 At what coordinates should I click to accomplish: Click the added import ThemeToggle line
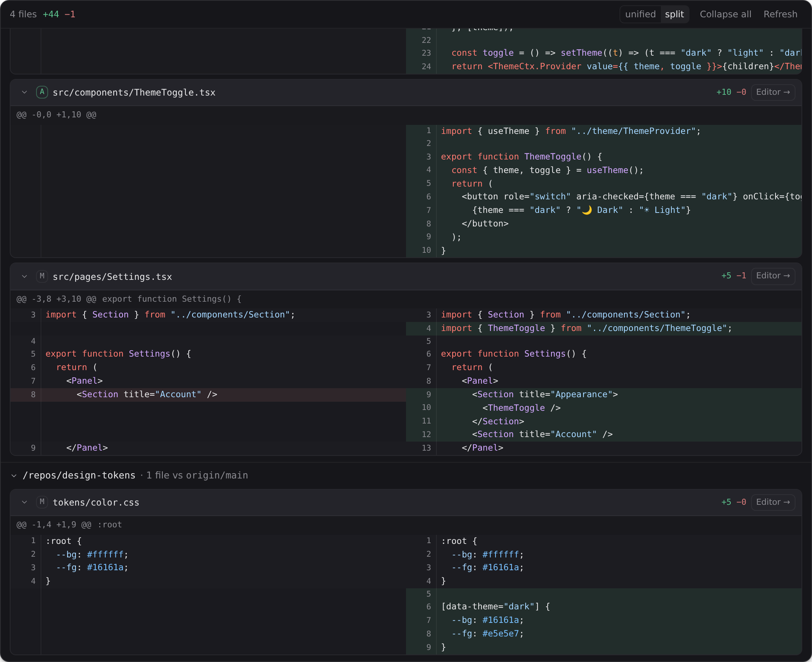pyautogui.click(x=604, y=328)
